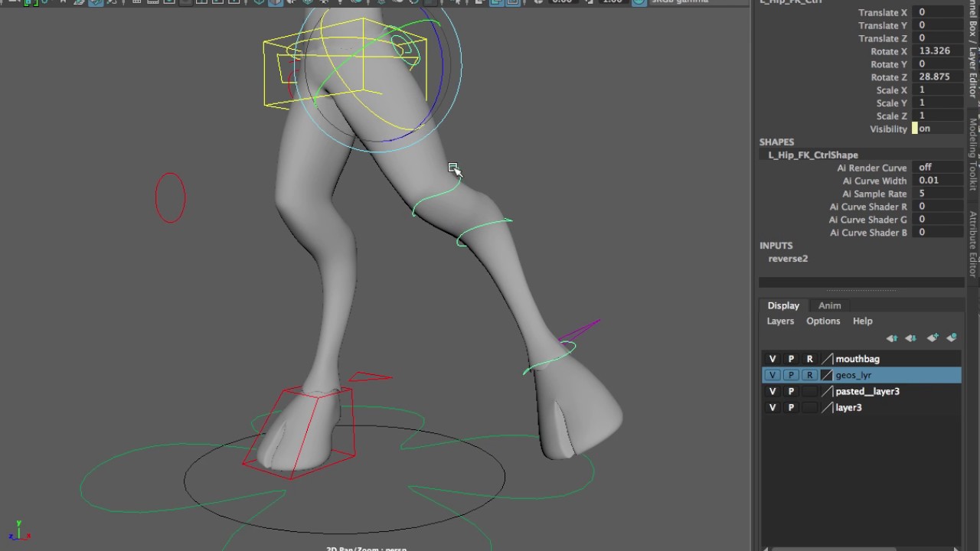Viewport: 980px width, 551px height.
Task: Switch to the Display layers tab
Action: (783, 305)
